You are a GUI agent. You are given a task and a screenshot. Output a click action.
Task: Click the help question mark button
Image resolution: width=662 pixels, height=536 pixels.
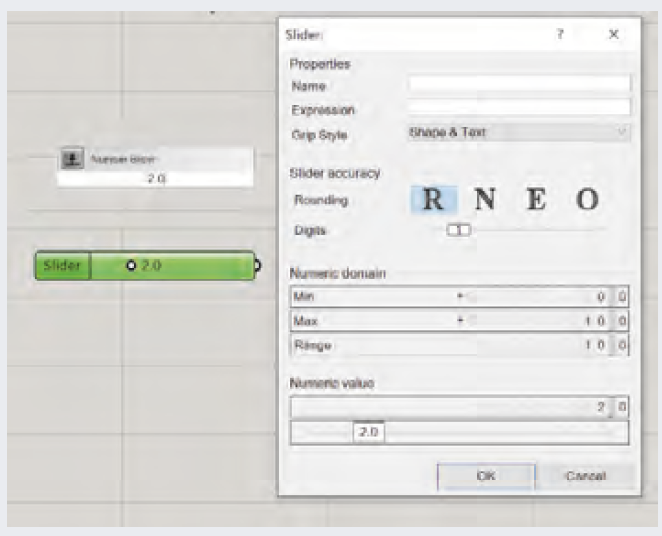(560, 34)
